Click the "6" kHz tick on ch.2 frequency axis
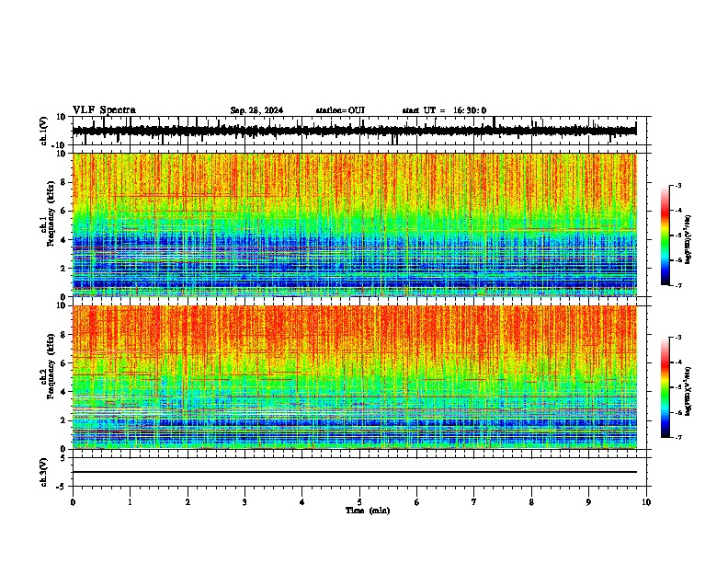This screenshot has height=563, width=728. click(x=63, y=363)
